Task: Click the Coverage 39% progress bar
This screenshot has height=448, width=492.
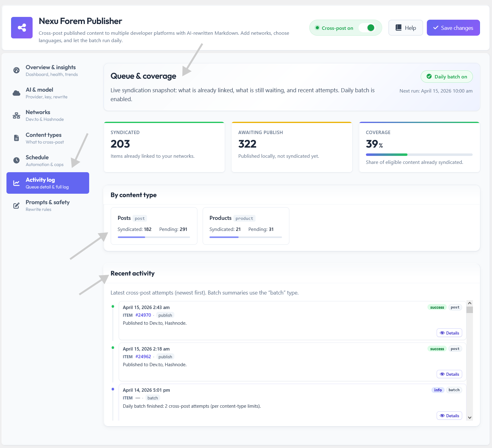Action: pyautogui.click(x=419, y=155)
